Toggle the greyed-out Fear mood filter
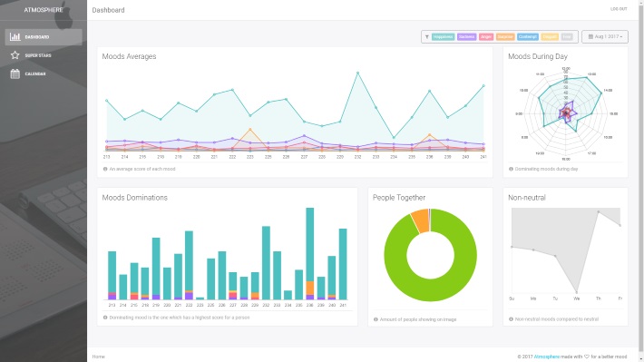The height and width of the screenshot is (362, 644). 567,37
